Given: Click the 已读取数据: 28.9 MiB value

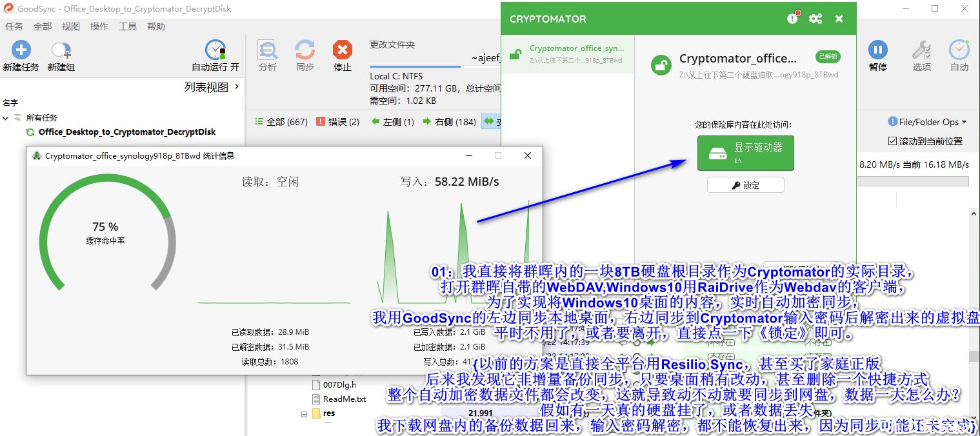Looking at the screenshot, I should point(270,332).
